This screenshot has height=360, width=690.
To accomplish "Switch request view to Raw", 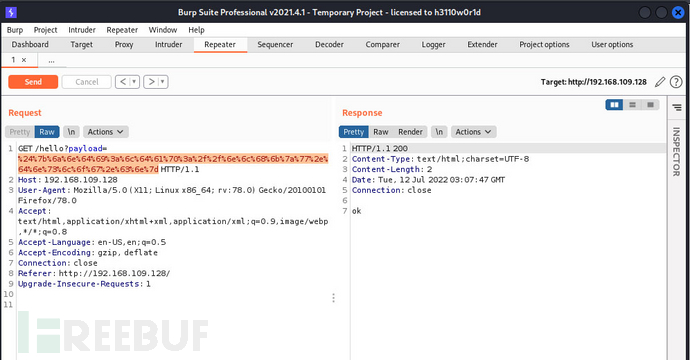I will point(47,132).
